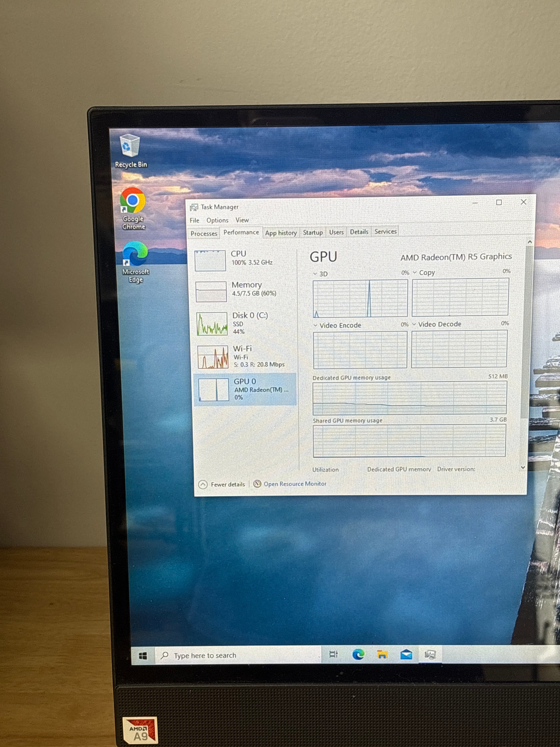Click the '4.5/7.5 GB (60%)' memory text
560x747 pixels.
(254, 293)
